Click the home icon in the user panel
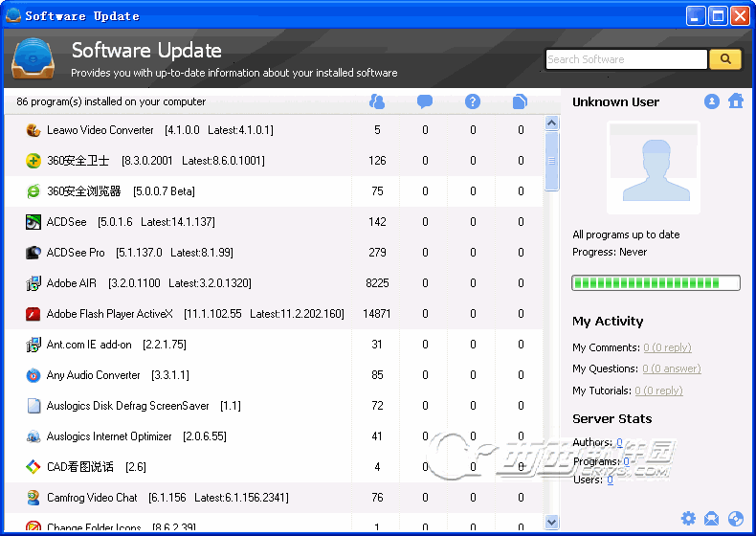 (735, 101)
